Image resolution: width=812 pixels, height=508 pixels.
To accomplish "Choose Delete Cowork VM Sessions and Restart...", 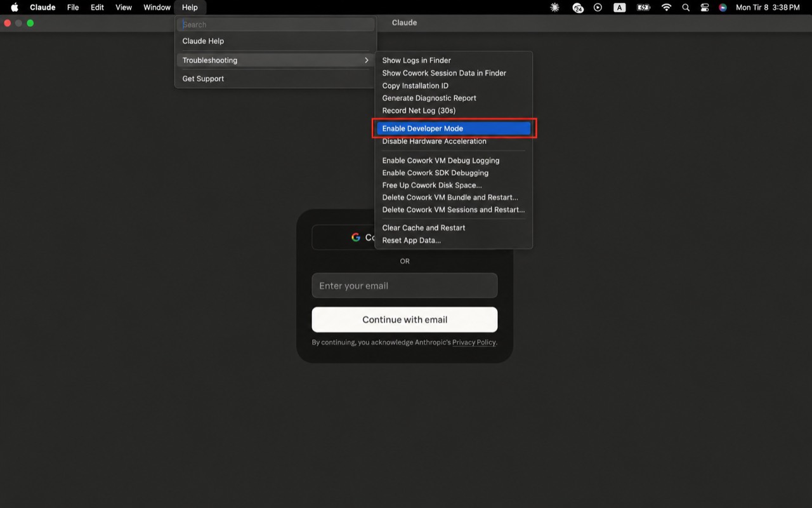I will point(454,210).
